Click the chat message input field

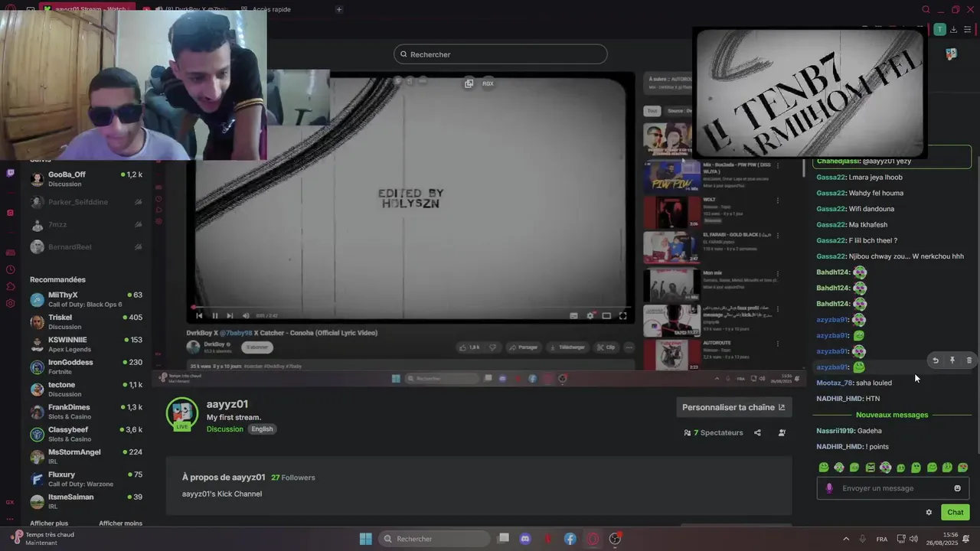(x=893, y=488)
